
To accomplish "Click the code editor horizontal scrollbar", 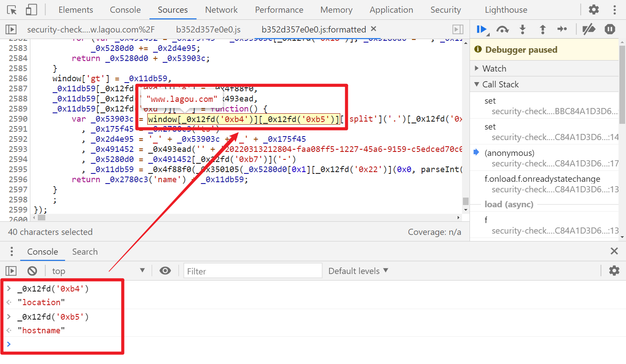I will pos(41,217).
